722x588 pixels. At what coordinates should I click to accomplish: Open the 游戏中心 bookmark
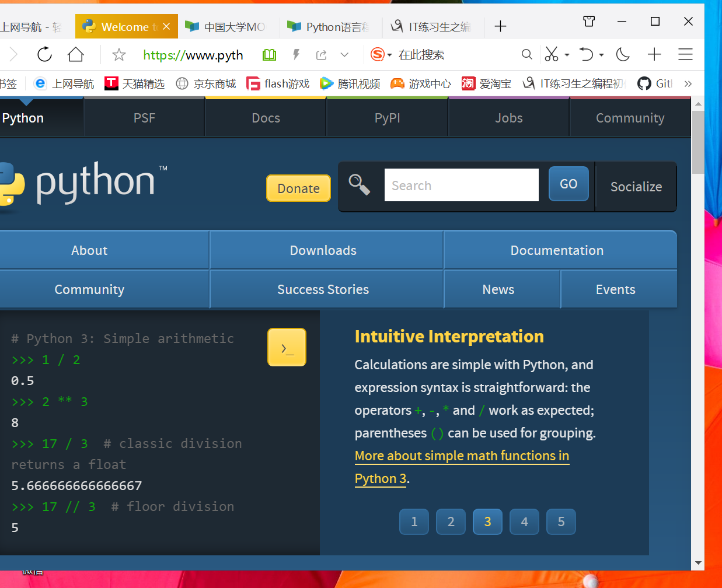coord(421,83)
